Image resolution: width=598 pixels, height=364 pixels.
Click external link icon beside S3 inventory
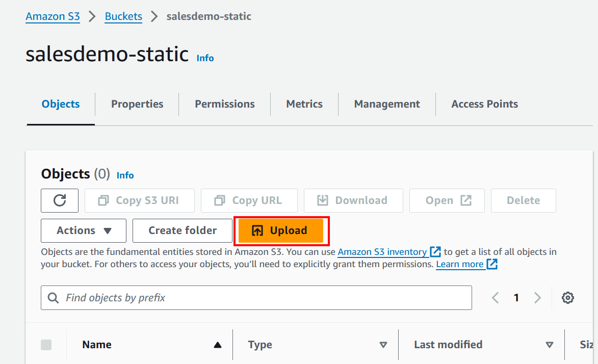coord(435,252)
